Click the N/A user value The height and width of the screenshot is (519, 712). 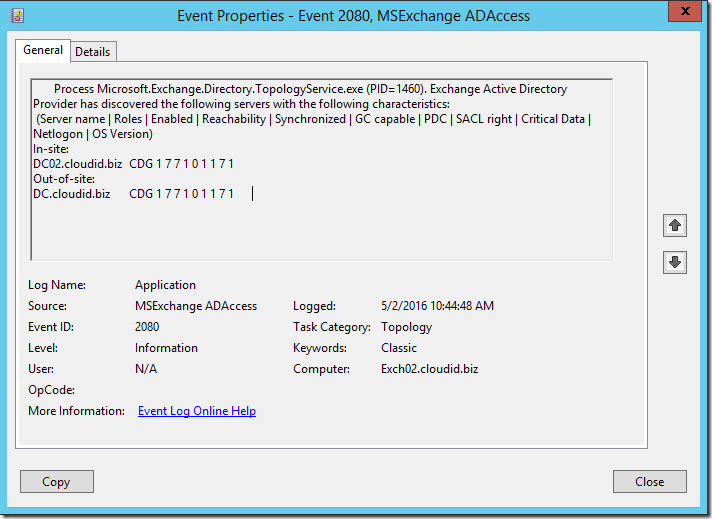coord(146,369)
